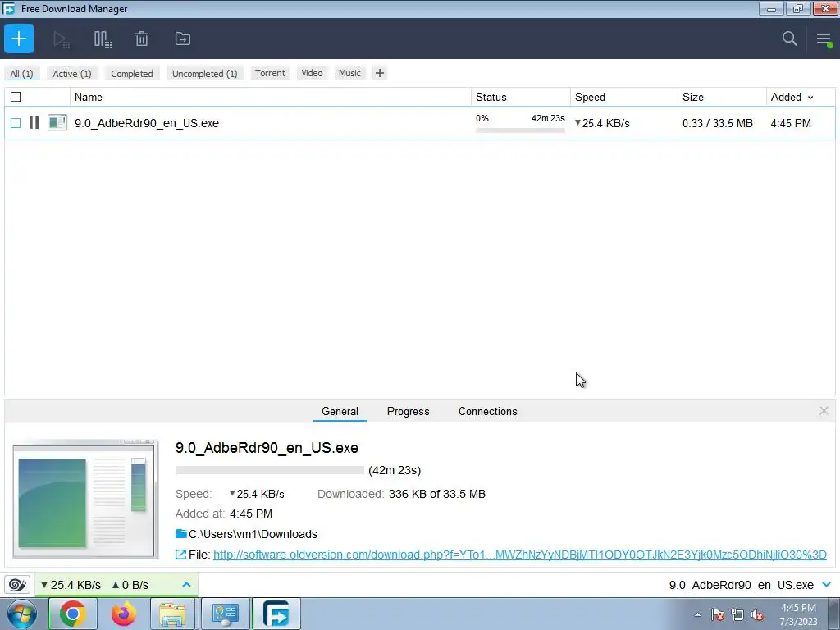Viewport: 840px width, 630px height.
Task: Click the 0.33 / 33.5 MB size cell
Action: click(717, 123)
